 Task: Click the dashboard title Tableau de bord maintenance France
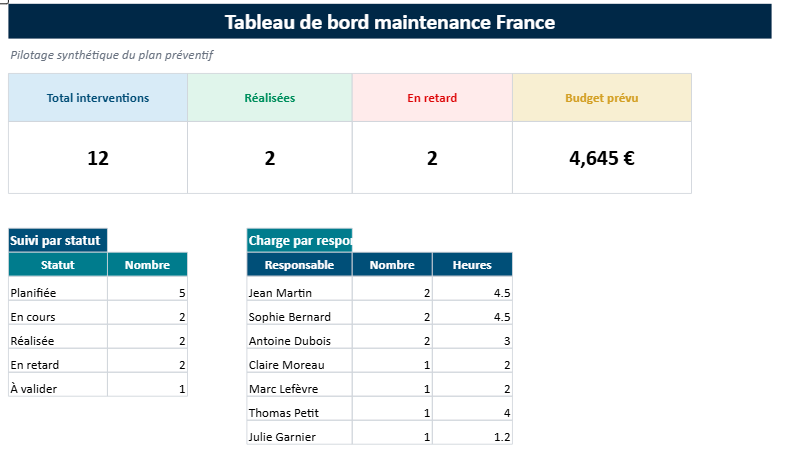(390, 22)
